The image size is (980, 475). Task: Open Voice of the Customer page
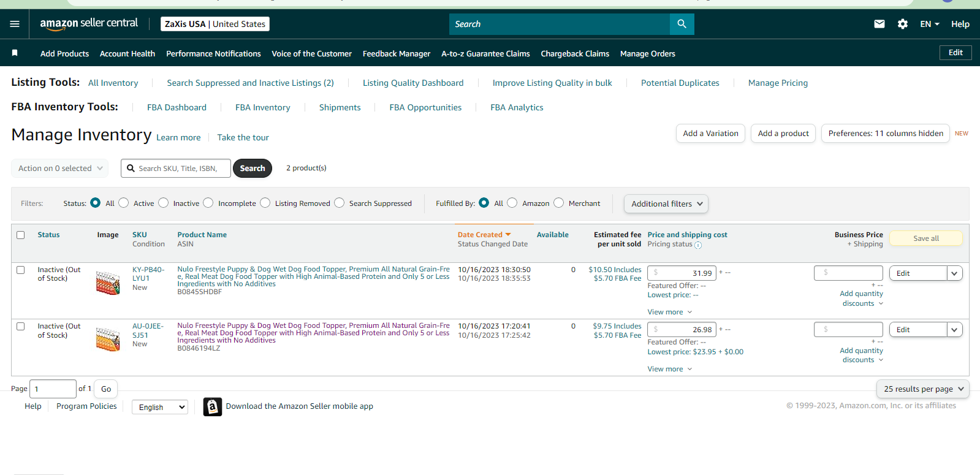(x=311, y=54)
